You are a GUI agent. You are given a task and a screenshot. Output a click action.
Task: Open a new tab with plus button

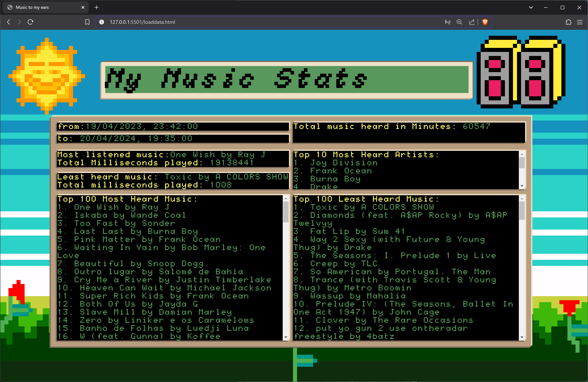(x=96, y=7)
